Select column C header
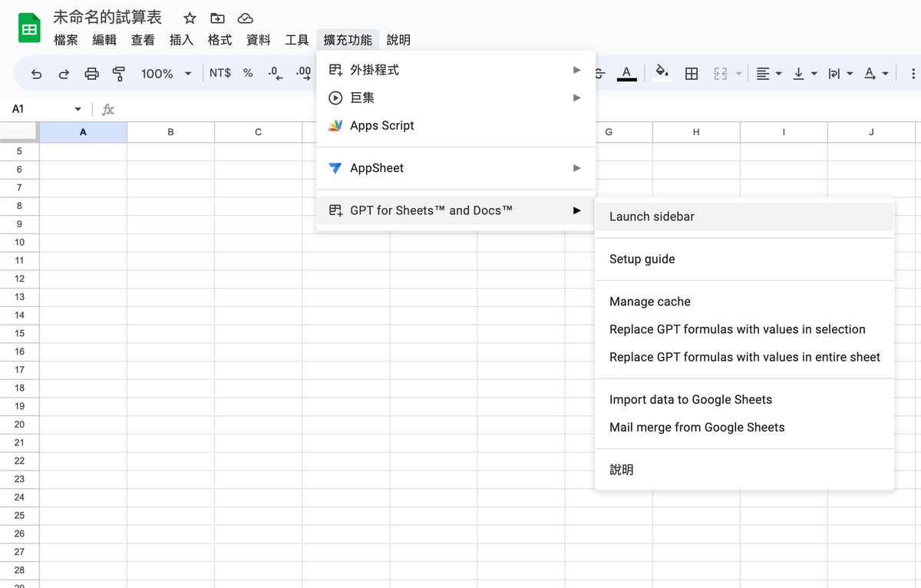Image resolution: width=921 pixels, height=588 pixels. [x=258, y=132]
